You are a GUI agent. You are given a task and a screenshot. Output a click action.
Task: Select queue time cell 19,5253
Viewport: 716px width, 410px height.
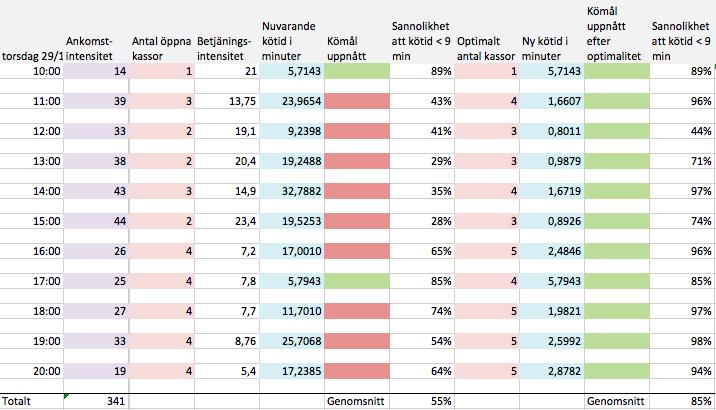pos(292,221)
